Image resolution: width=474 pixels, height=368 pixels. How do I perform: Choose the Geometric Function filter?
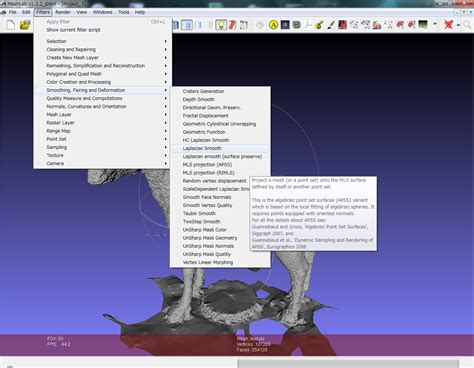pyautogui.click(x=220, y=132)
